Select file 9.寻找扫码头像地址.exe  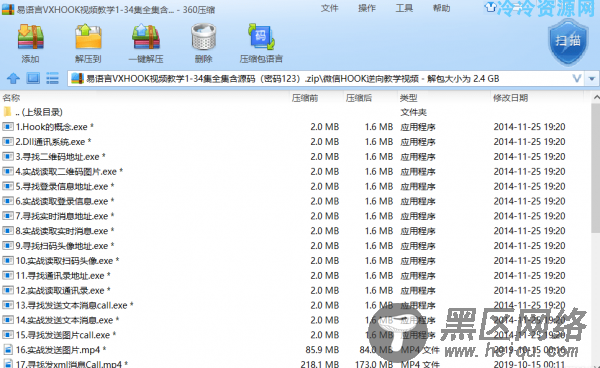tap(65, 246)
